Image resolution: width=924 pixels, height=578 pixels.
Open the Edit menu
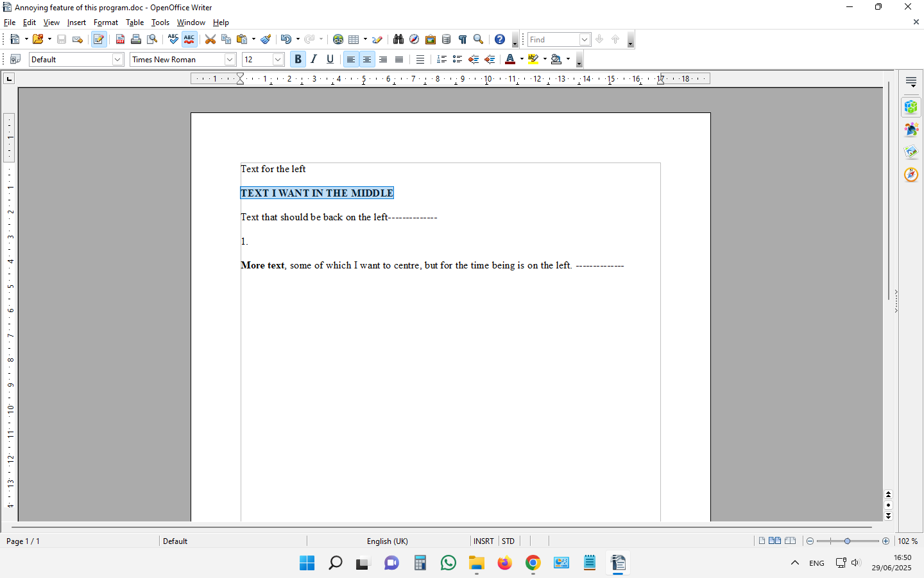pyautogui.click(x=30, y=22)
